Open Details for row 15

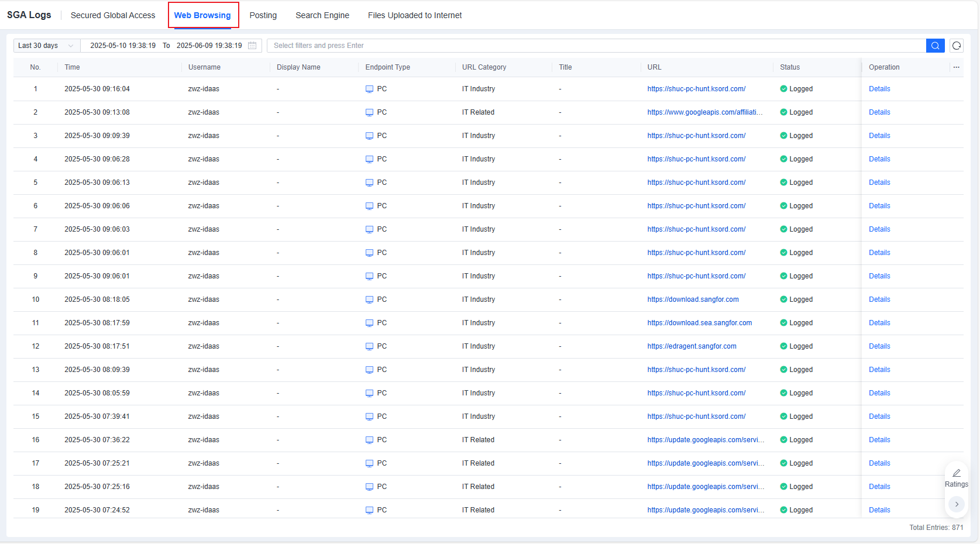(x=879, y=416)
